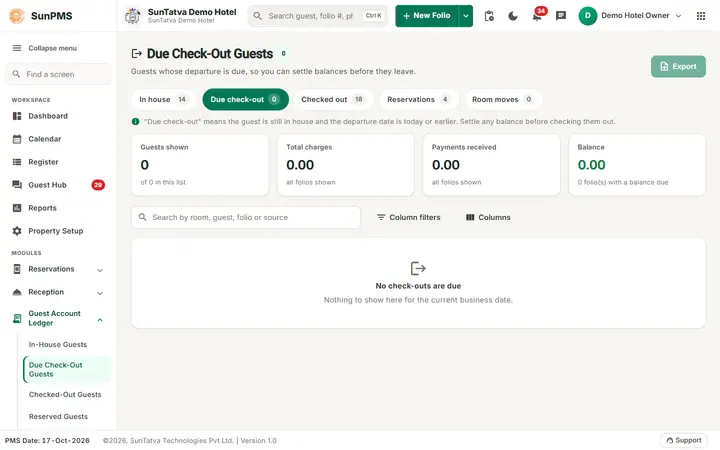This screenshot has height=450, width=720.
Task: Click the search magnifier in table search box
Action: 142,217
